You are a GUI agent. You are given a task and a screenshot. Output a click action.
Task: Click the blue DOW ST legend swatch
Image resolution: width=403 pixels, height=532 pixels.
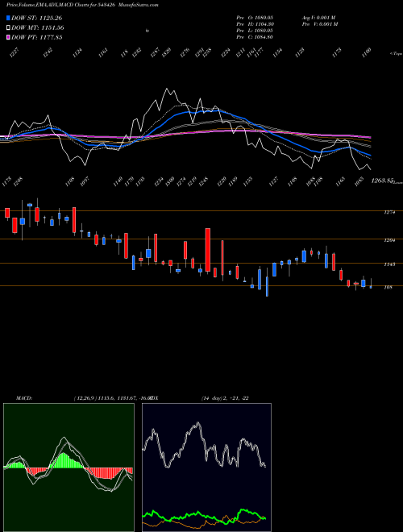pyautogui.click(x=8, y=18)
